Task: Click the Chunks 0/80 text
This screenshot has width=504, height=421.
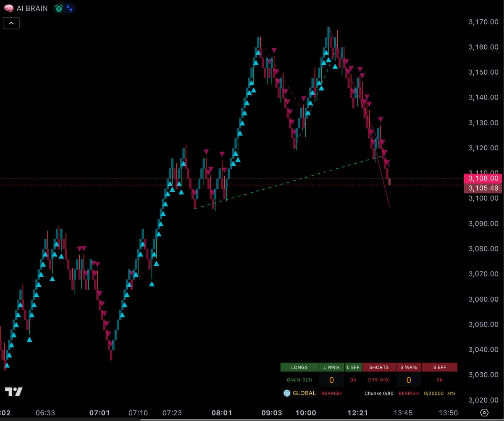Action: tap(379, 393)
